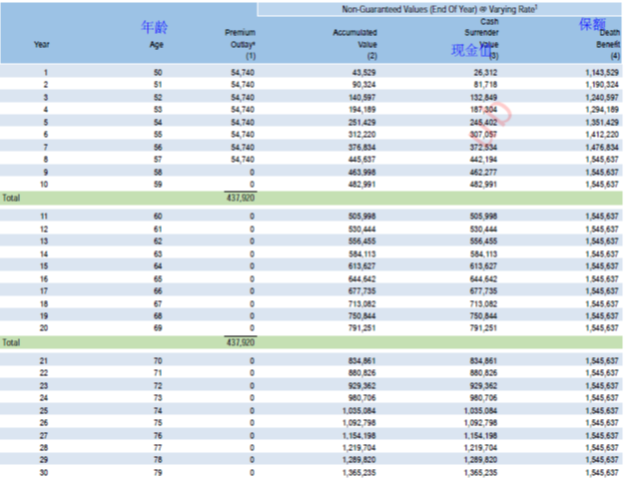
Task: Click the 'Total' label after year 10
Action: point(11,198)
